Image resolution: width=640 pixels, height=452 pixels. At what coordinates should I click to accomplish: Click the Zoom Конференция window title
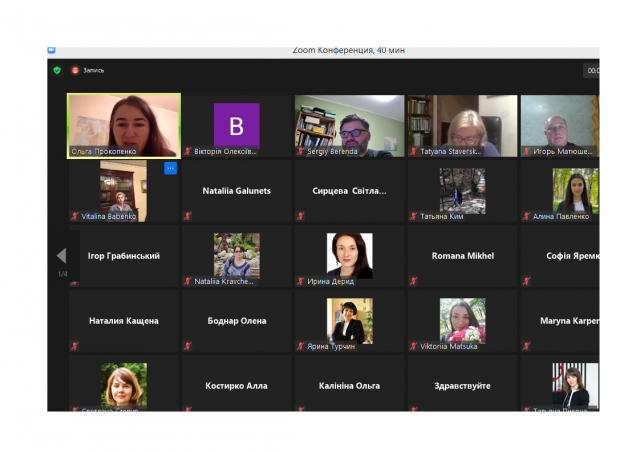349,50
